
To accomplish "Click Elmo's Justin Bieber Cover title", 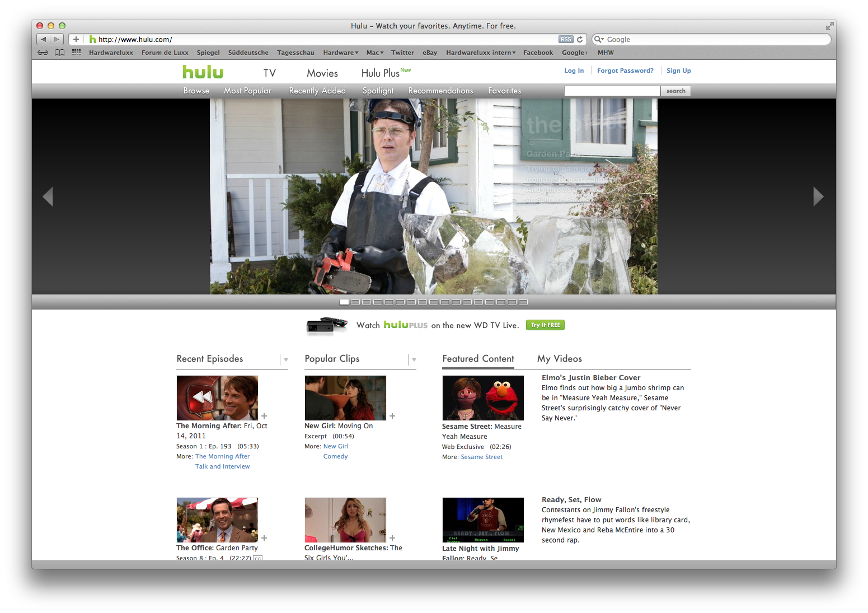I will 591,378.
